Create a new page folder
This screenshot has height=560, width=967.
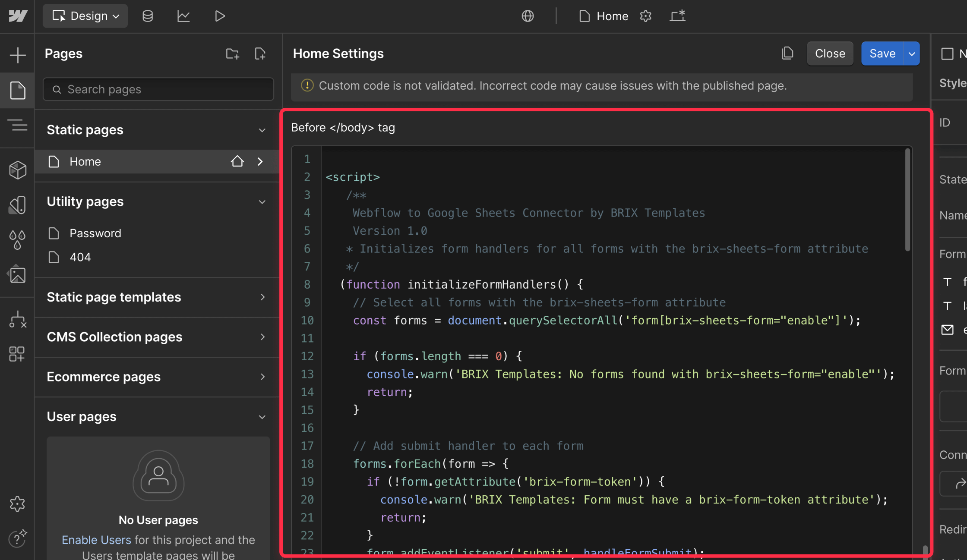(232, 53)
